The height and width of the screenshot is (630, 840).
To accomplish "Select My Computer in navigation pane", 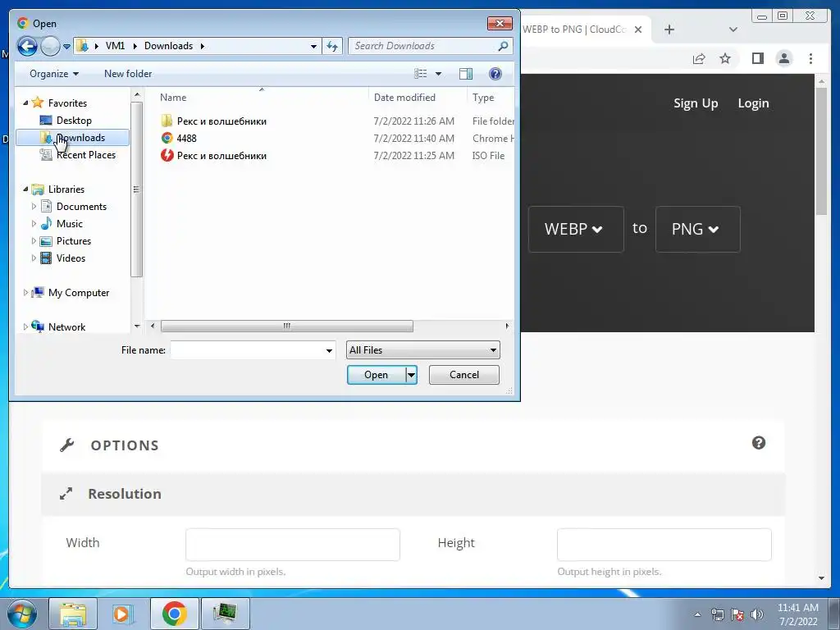I will [x=79, y=293].
